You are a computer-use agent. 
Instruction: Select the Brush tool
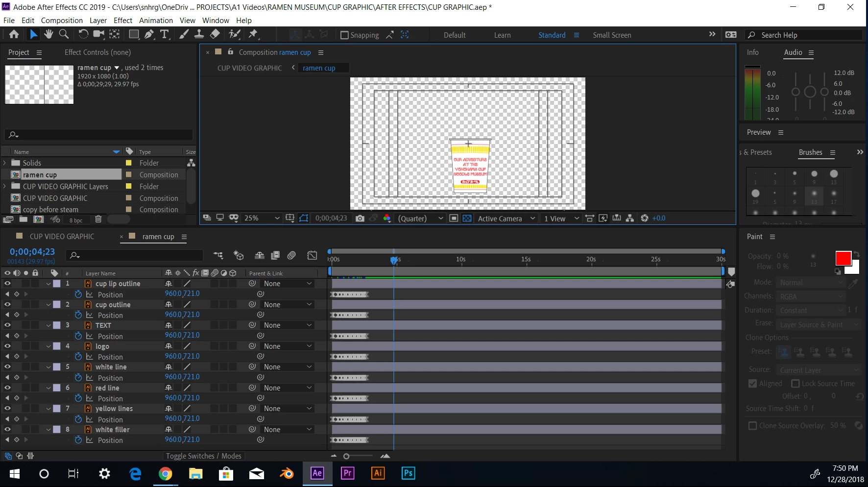(184, 34)
